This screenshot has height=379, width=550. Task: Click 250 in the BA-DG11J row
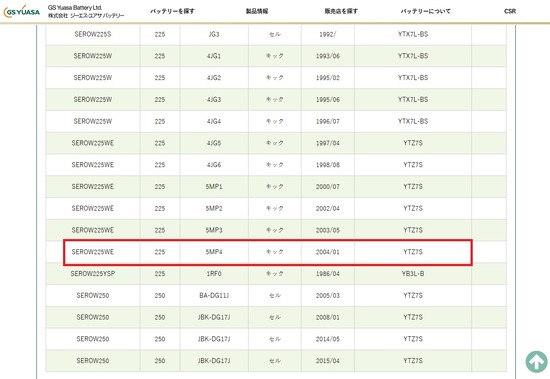click(x=160, y=295)
